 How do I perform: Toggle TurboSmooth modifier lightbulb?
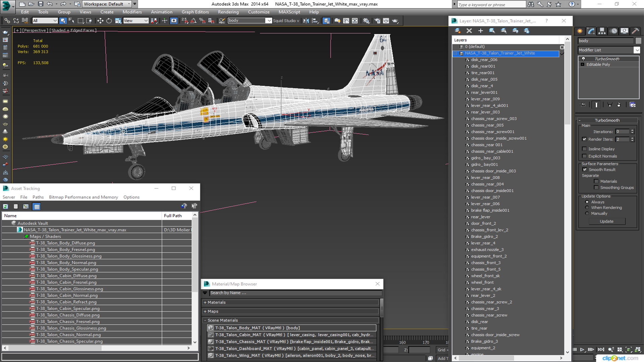583,59
